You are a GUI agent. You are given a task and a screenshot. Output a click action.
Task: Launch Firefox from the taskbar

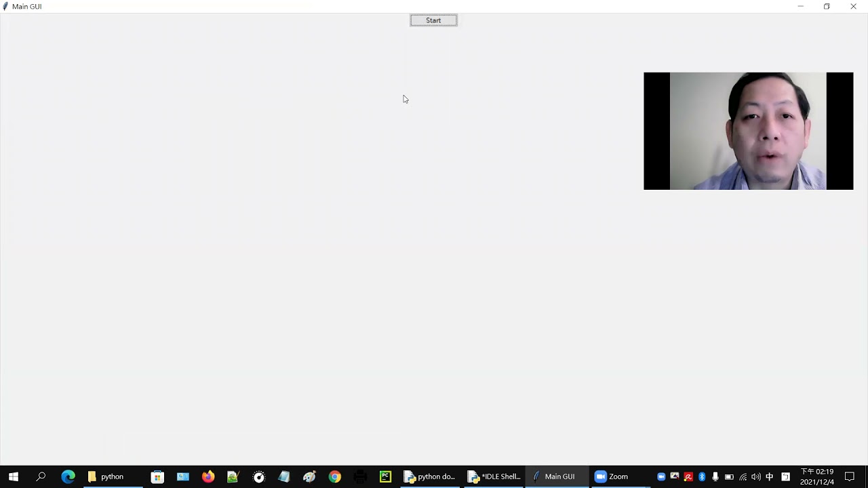coord(208,476)
